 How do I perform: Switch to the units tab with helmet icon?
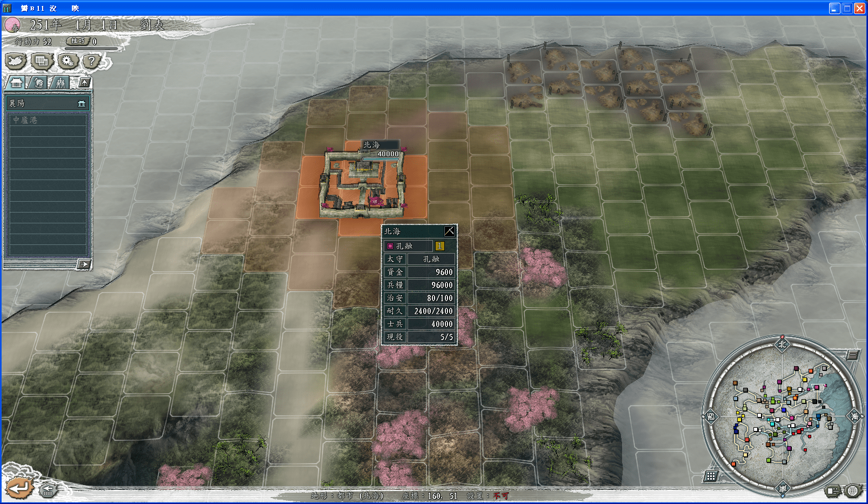pos(39,83)
